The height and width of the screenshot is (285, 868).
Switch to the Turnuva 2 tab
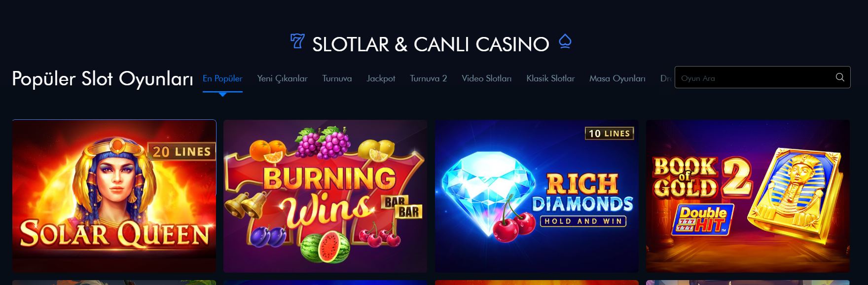pyautogui.click(x=428, y=78)
